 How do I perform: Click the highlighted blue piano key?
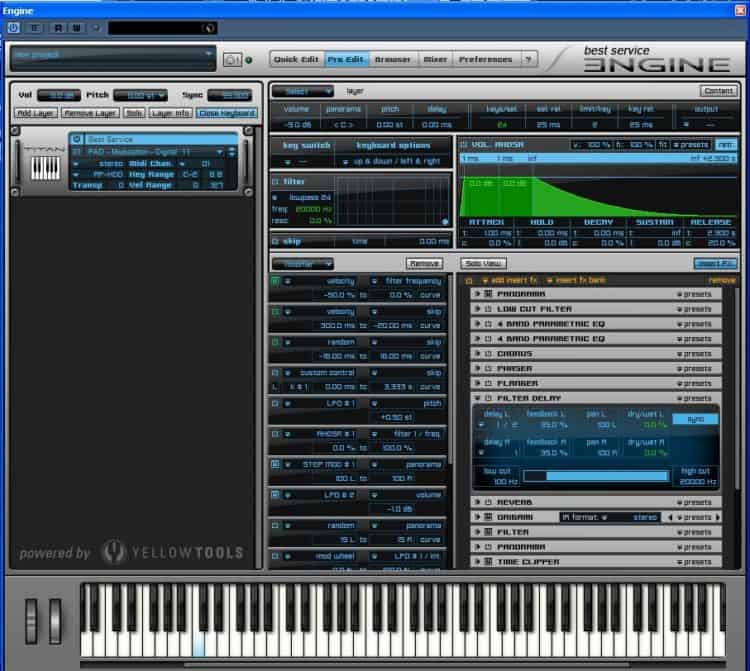(199, 644)
